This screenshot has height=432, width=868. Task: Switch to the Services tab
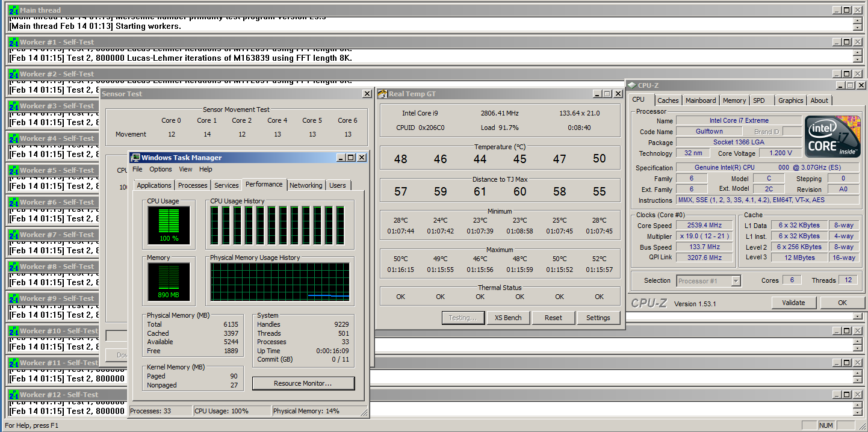coord(226,185)
